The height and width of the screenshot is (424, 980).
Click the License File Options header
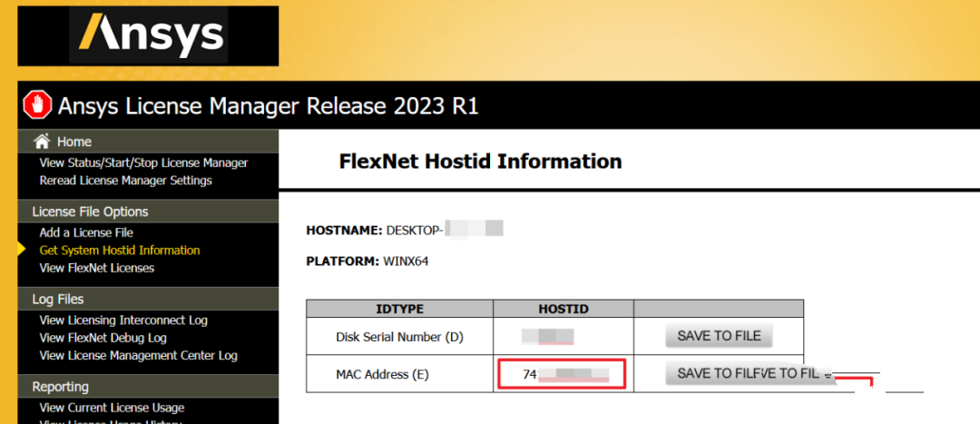click(148, 212)
